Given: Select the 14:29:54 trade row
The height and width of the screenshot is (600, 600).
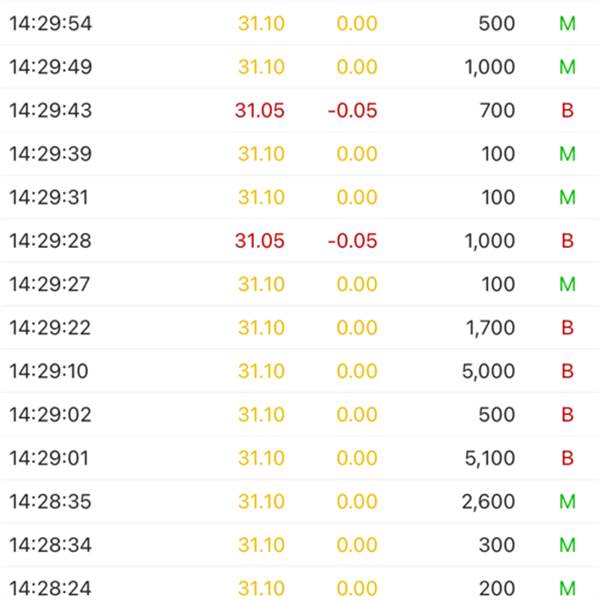Looking at the screenshot, I should [300, 23].
